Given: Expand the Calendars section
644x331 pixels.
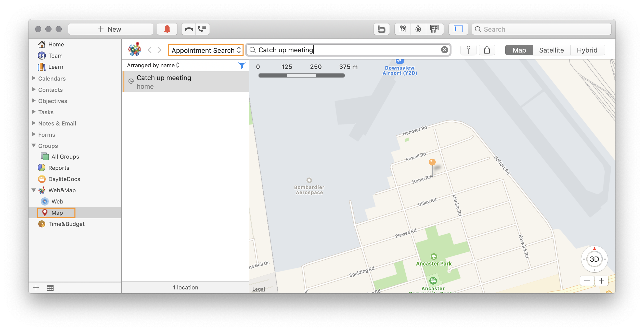Looking at the screenshot, I should click(33, 78).
